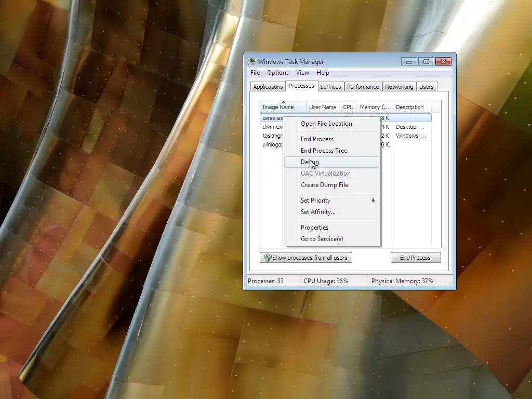Open the Performance tab
Screen dimensions: 532x399
tap(363, 87)
